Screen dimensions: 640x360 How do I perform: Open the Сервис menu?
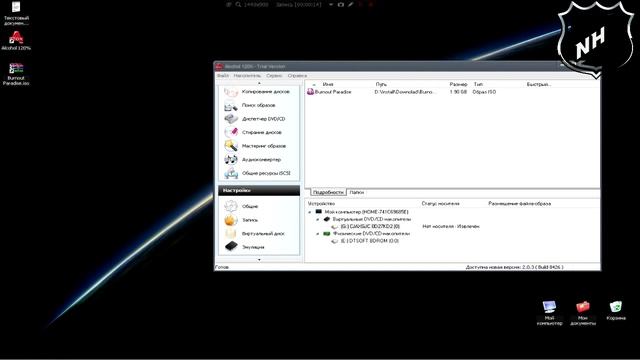pos(274,76)
